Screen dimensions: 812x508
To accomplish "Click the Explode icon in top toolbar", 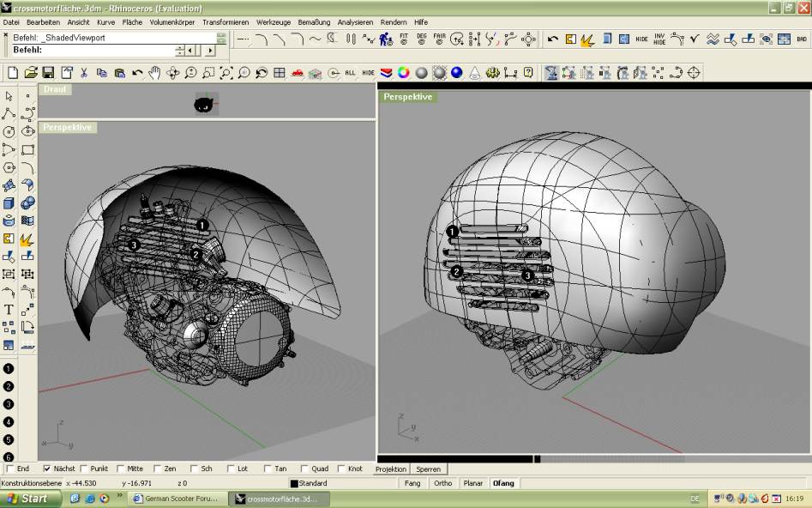I will 587,39.
